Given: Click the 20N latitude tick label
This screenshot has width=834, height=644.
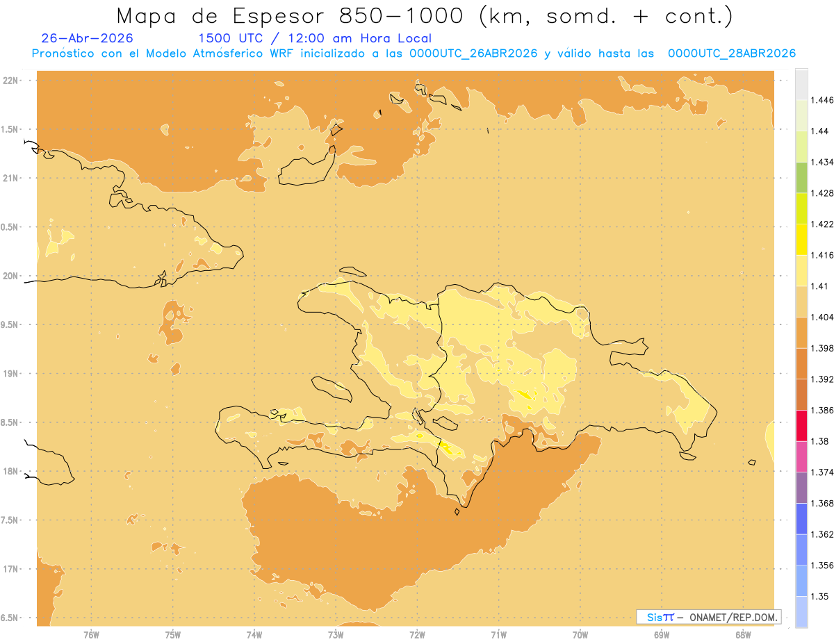Looking at the screenshot, I should [x=12, y=276].
